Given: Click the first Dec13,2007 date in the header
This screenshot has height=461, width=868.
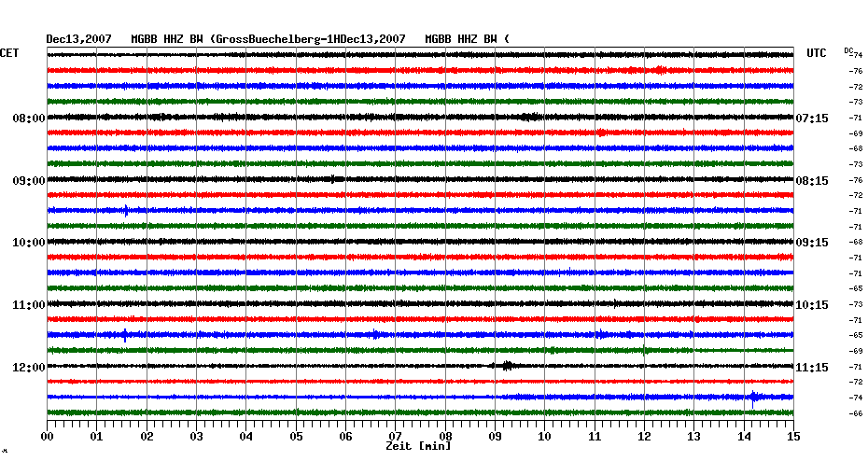Looking at the screenshot, I should tap(78, 39).
